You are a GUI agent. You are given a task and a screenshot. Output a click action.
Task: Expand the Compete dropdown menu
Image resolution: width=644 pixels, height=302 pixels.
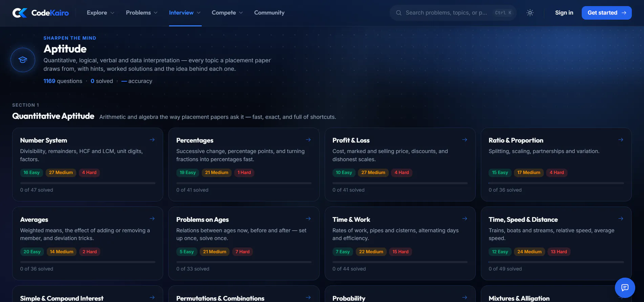click(227, 13)
